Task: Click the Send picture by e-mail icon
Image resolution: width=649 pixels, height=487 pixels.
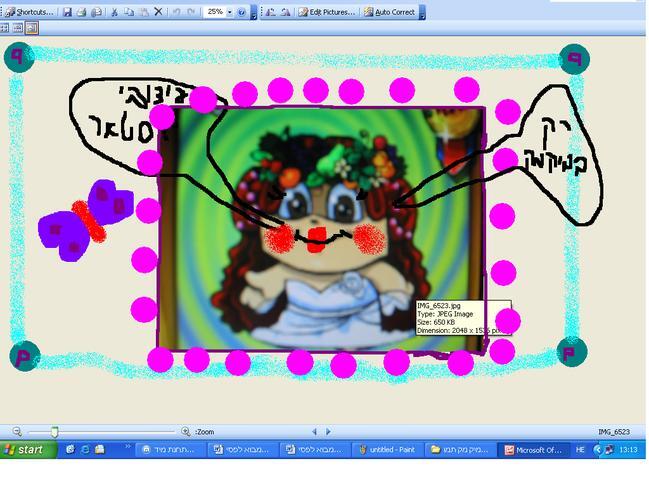Action: pyautogui.click(x=96, y=12)
